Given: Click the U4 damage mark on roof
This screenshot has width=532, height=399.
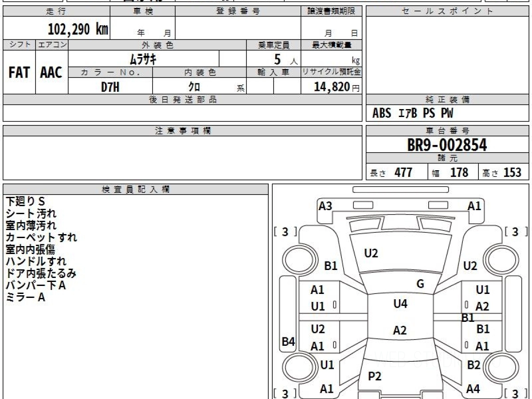Looking at the screenshot, I should [x=400, y=304].
